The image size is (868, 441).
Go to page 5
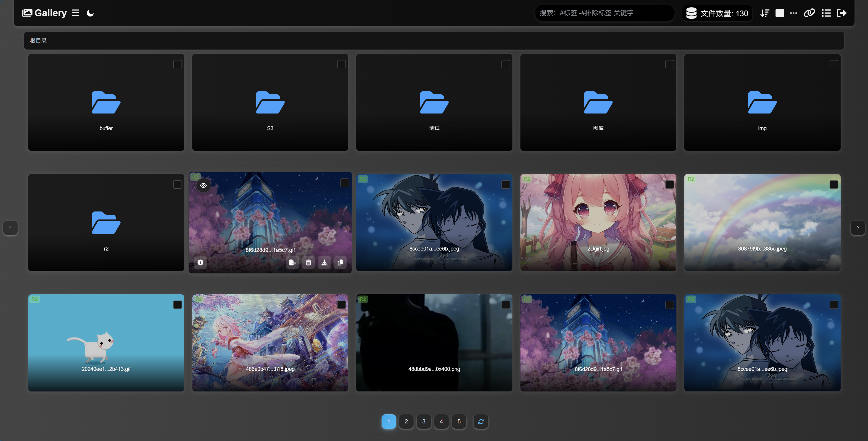point(459,421)
